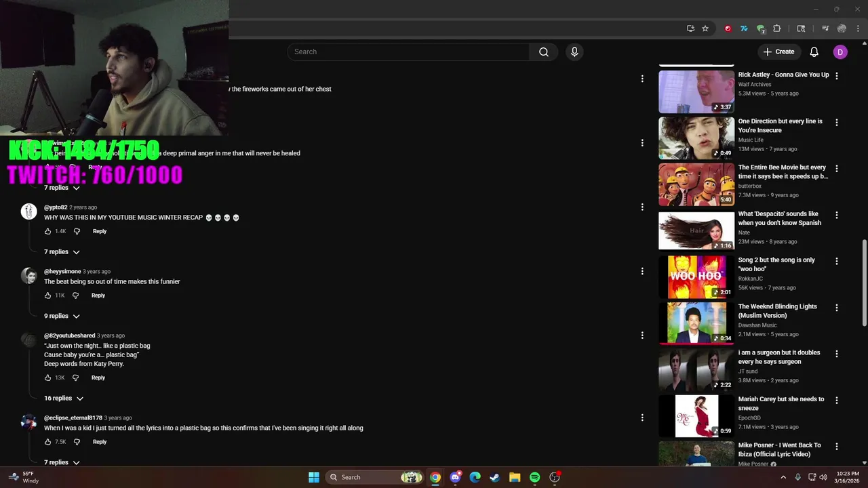The width and height of the screenshot is (868, 488).
Task: Open options menu for @eclipse_eternal8178 comment
Action: 642,418
